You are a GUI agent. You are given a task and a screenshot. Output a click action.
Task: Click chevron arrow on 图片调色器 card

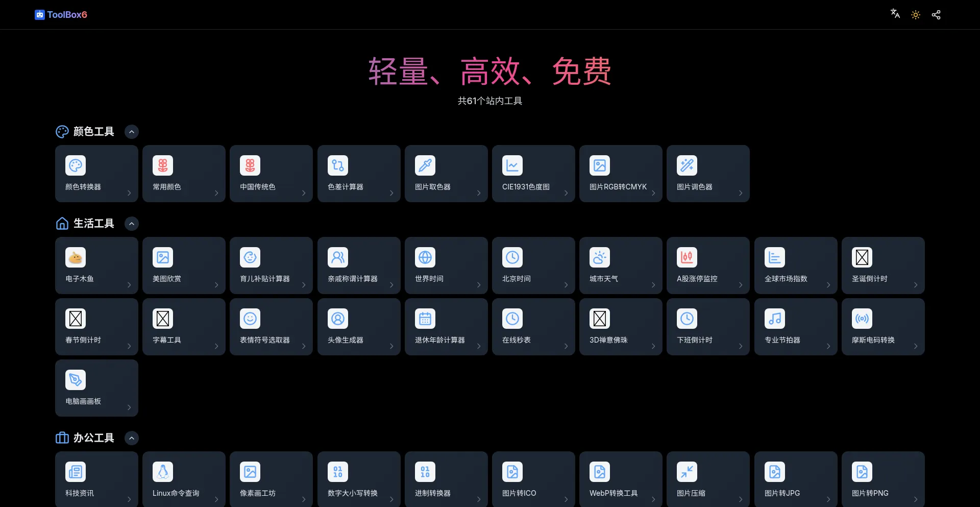click(741, 193)
